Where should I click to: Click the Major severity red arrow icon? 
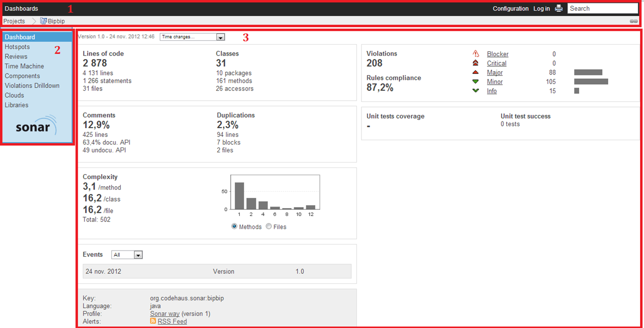click(476, 73)
